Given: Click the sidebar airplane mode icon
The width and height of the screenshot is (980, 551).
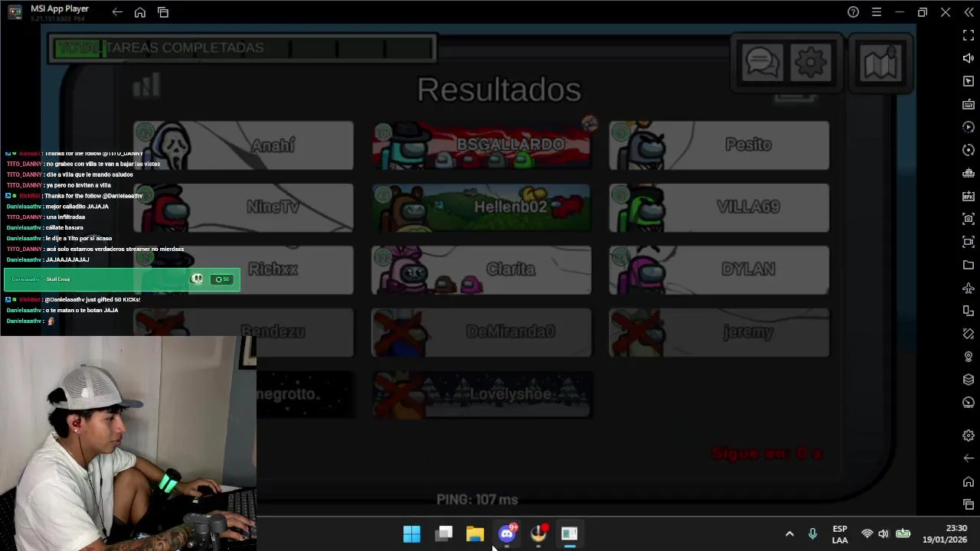Looking at the screenshot, I should [x=969, y=288].
